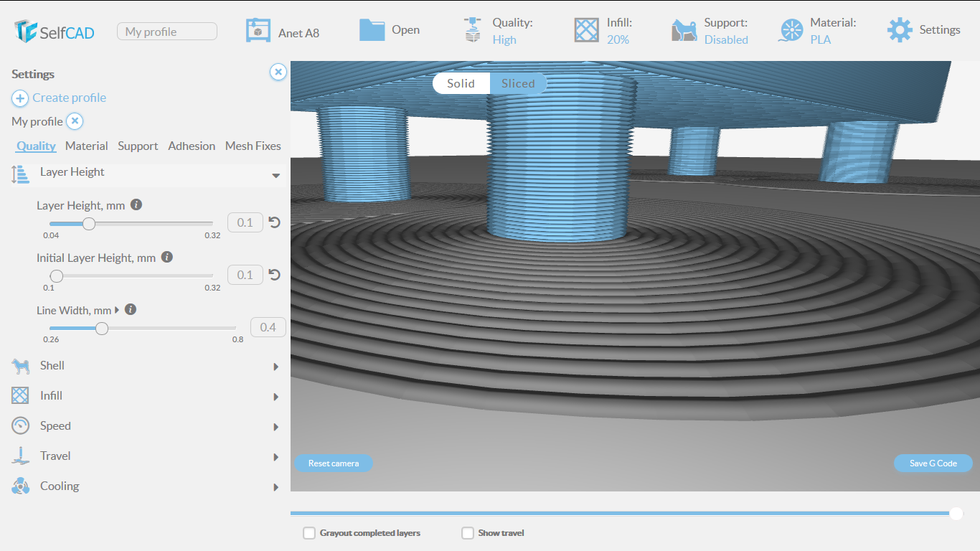Click the Quality nozzle icon

(472, 30)
